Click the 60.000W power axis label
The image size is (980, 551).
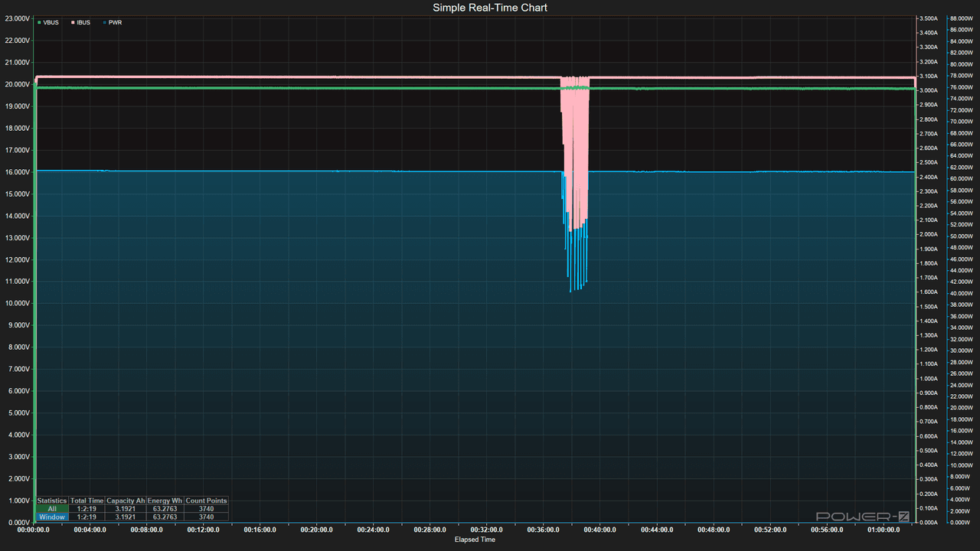[961, 179]
